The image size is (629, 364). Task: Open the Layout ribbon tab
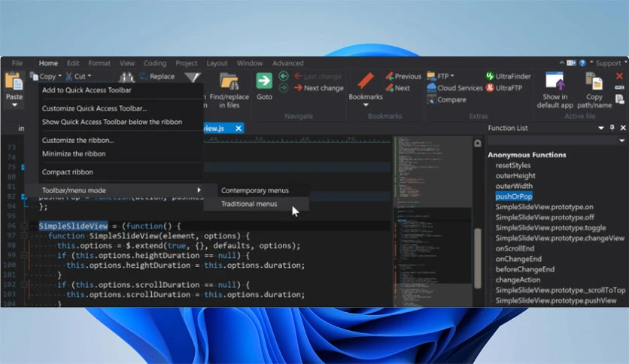[217, 63]
